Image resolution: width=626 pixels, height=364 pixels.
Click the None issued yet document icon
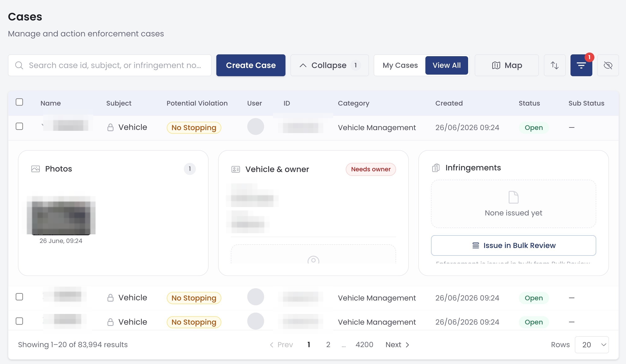pyautogui.click(x=513, y=197)
